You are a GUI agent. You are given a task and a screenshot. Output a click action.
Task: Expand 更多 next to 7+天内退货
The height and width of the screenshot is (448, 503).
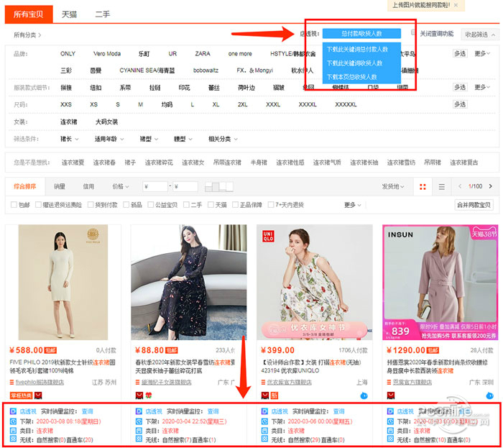(x=353, y=205)
